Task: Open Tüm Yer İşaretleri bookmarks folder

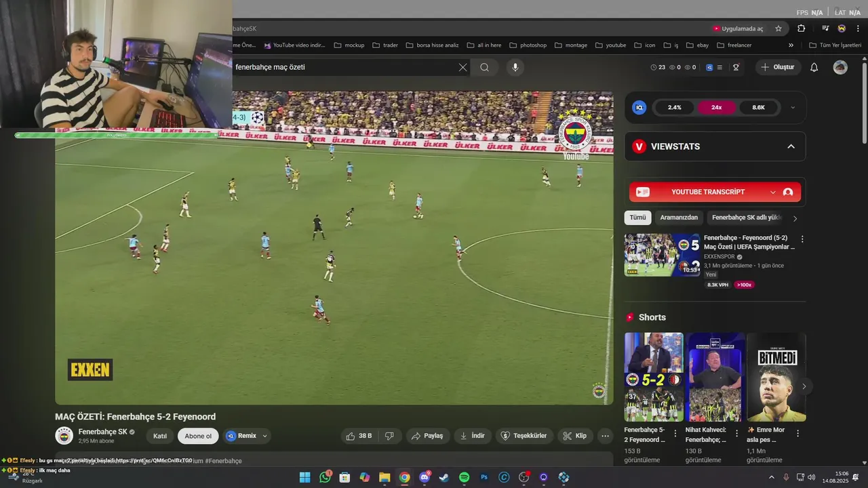Action: click(835, 45)
